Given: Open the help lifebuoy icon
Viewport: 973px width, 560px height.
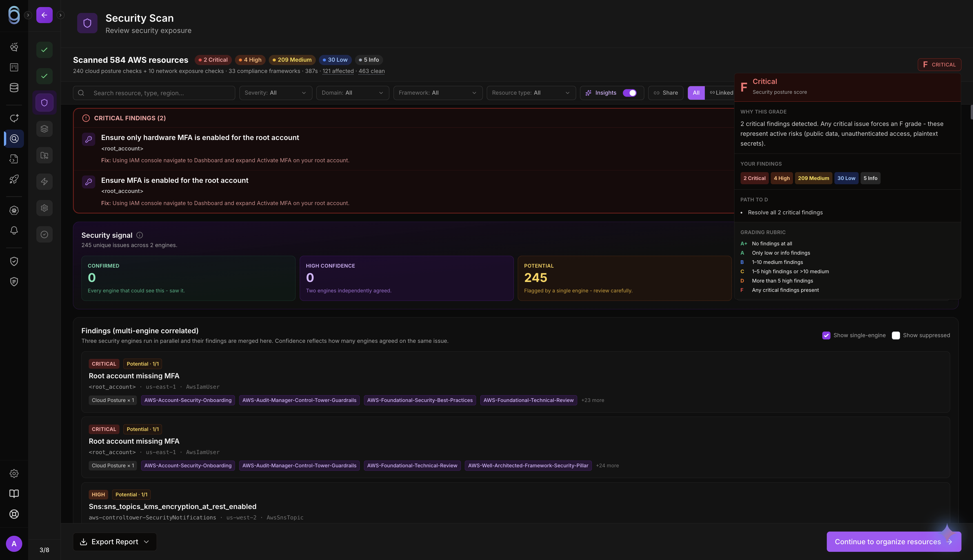Looking at the screenshot, I should click(14, 514).
